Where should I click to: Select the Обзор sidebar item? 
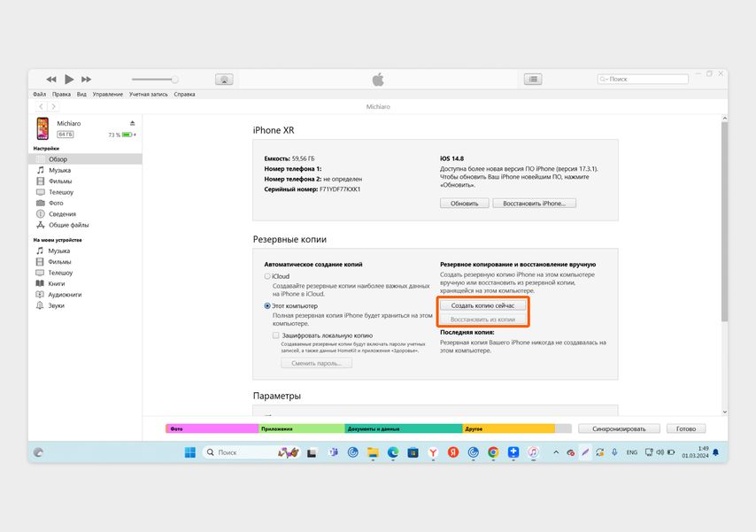pyautogui.click(x=85, y=159)
